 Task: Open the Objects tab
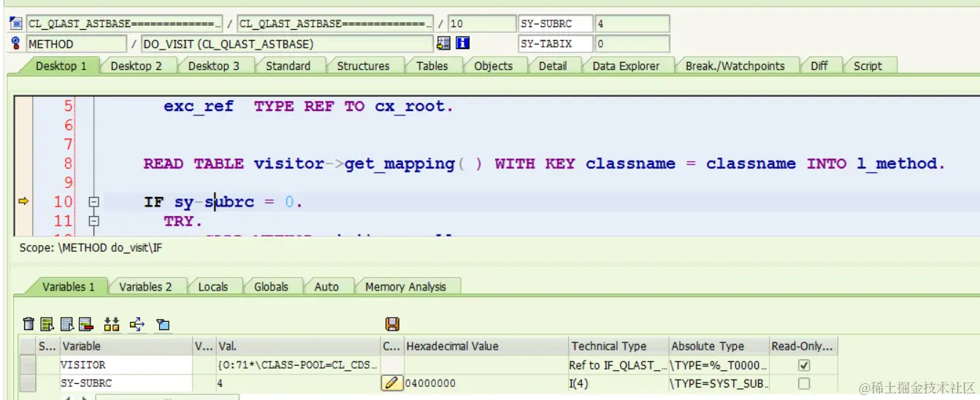[494, 66]
